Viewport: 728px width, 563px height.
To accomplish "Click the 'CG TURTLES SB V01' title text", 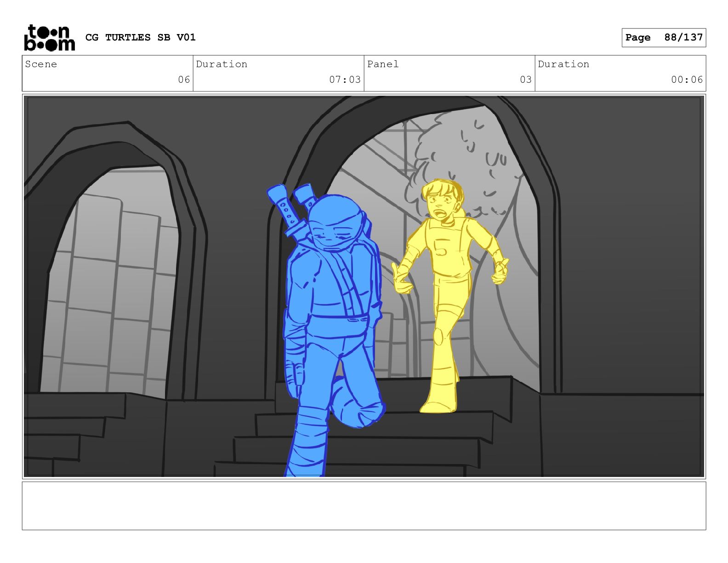I will pyautogui.click(x=141, y=37).
